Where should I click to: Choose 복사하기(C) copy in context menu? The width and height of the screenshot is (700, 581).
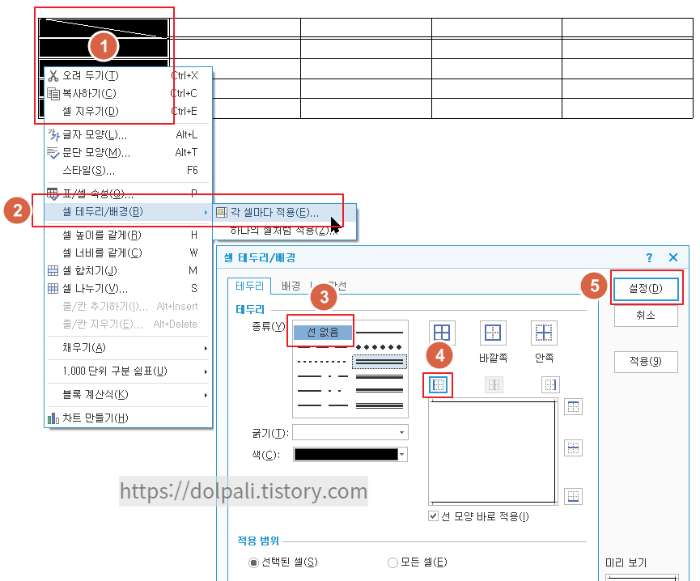128,93
